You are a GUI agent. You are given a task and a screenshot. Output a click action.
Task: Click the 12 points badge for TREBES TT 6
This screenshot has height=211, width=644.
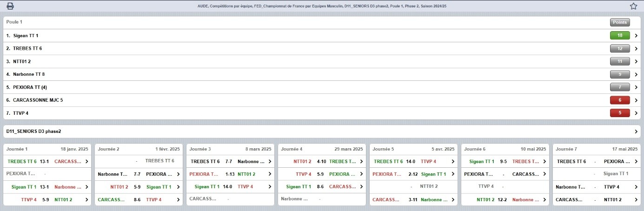tap(620, 48)
